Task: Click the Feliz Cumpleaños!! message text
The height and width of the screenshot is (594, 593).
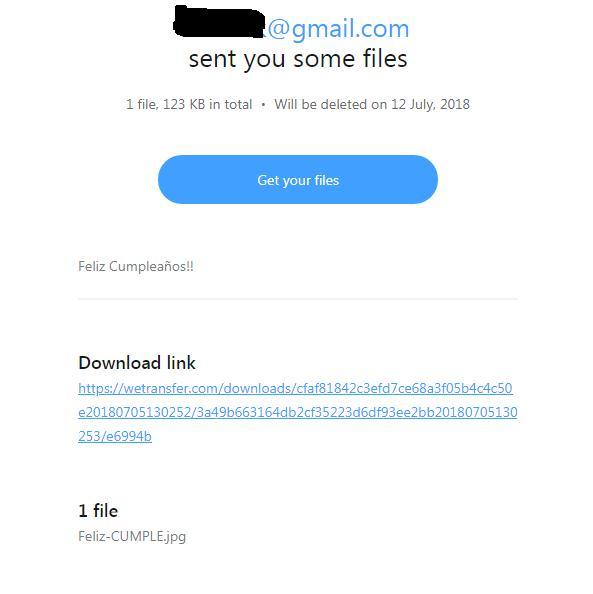Action: 136,266
